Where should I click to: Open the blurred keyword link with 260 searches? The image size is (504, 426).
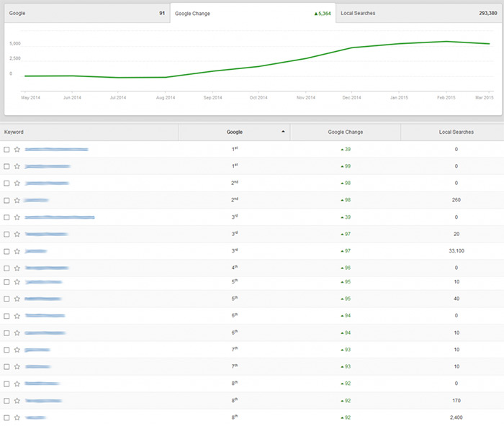36,200
